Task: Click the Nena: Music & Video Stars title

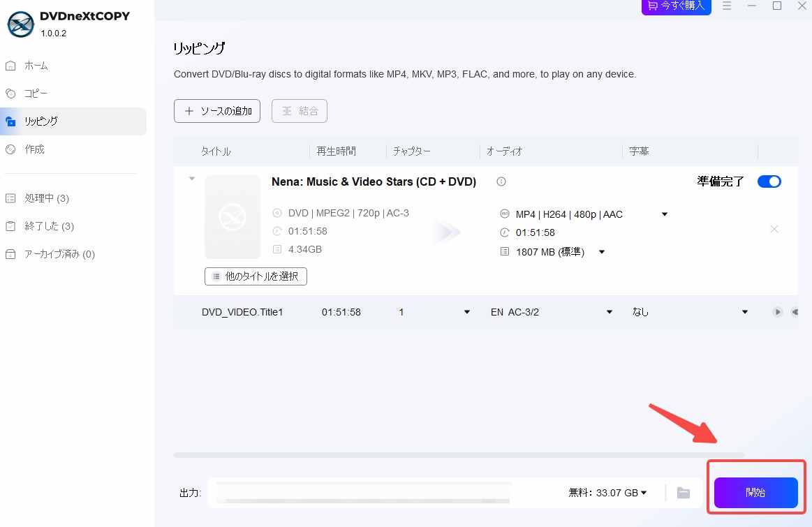Action: point(374,181)
